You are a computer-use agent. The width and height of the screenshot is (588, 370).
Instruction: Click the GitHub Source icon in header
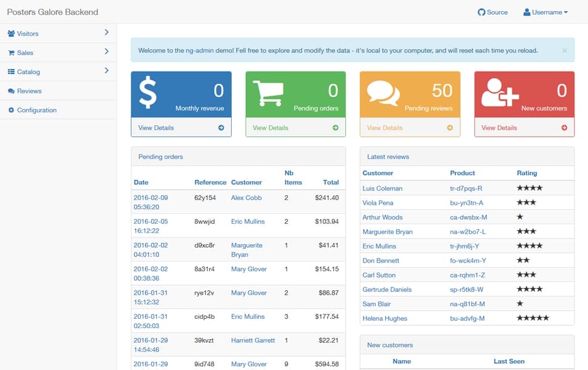click(x=481, y=12)
